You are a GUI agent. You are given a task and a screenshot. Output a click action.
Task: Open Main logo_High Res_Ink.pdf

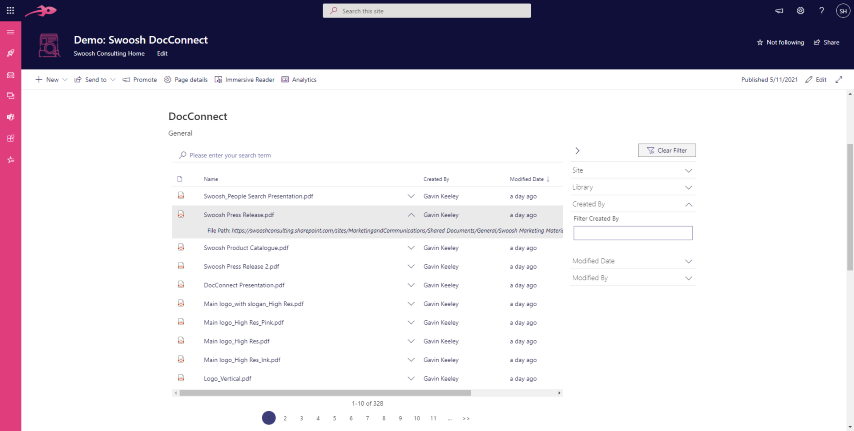(242, 360)
